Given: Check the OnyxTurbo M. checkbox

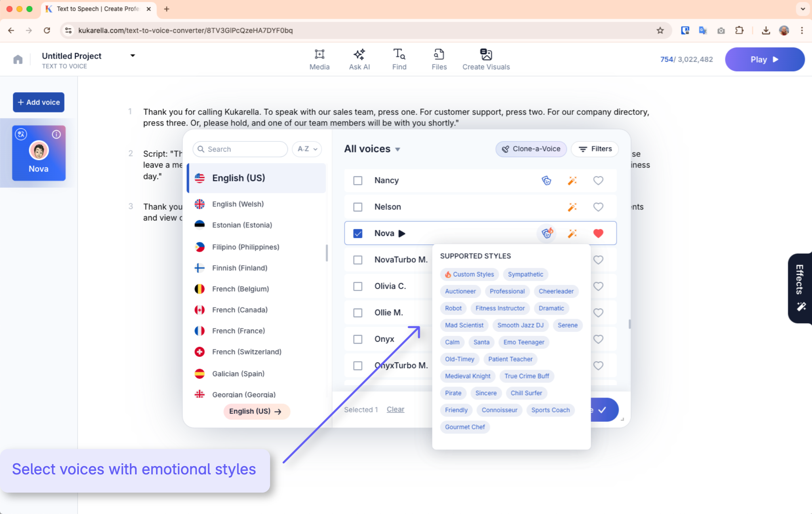Looking at the screenshot, I should [358, 366].
